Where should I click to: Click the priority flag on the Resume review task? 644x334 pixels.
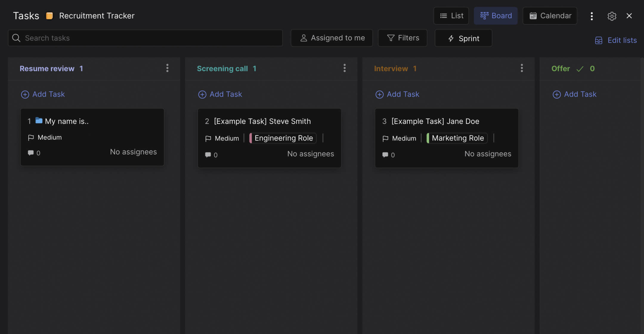click(x=31, y=137)
